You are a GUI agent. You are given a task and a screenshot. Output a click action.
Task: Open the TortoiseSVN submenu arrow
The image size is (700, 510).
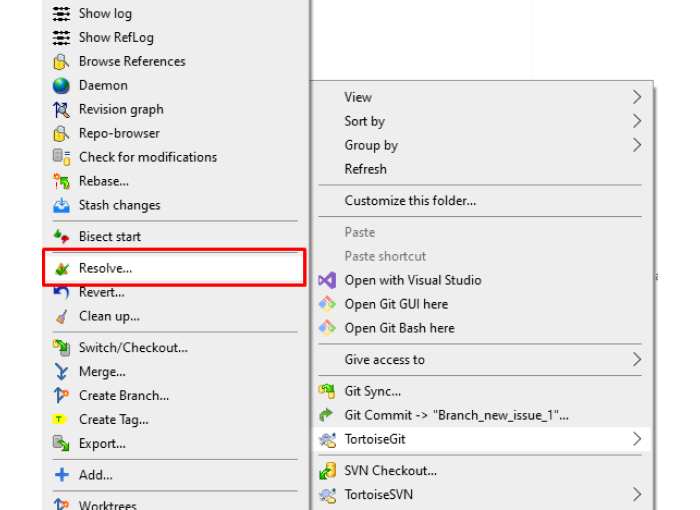[637, 494]
